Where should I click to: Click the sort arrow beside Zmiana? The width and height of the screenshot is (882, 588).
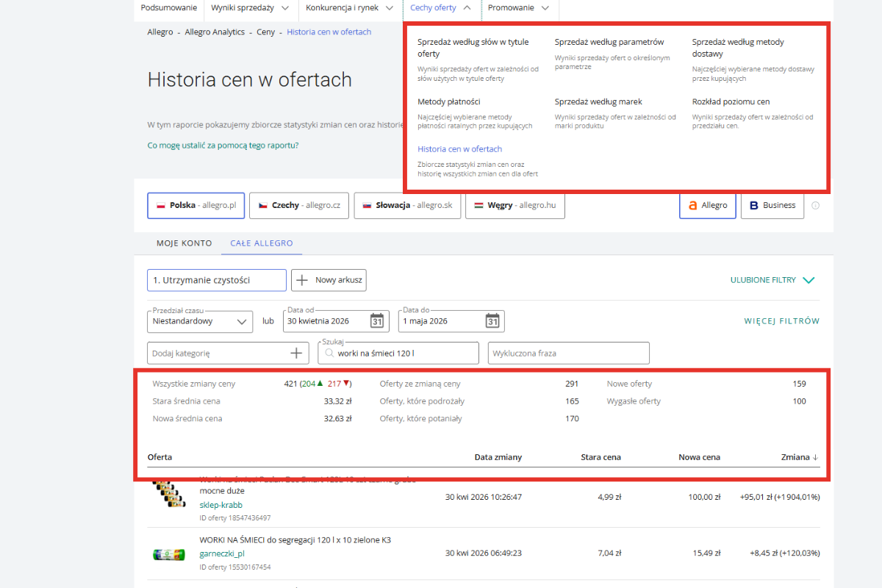815,457
